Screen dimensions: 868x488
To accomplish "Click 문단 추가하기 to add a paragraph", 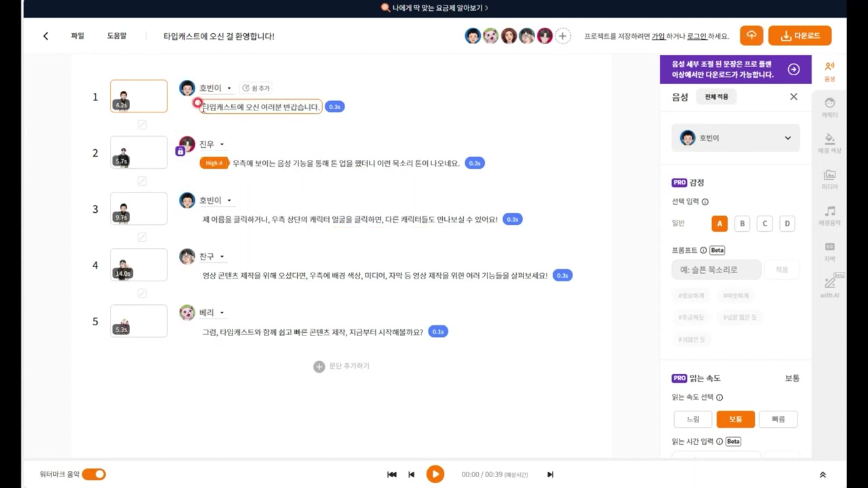I will pos(341,366).
